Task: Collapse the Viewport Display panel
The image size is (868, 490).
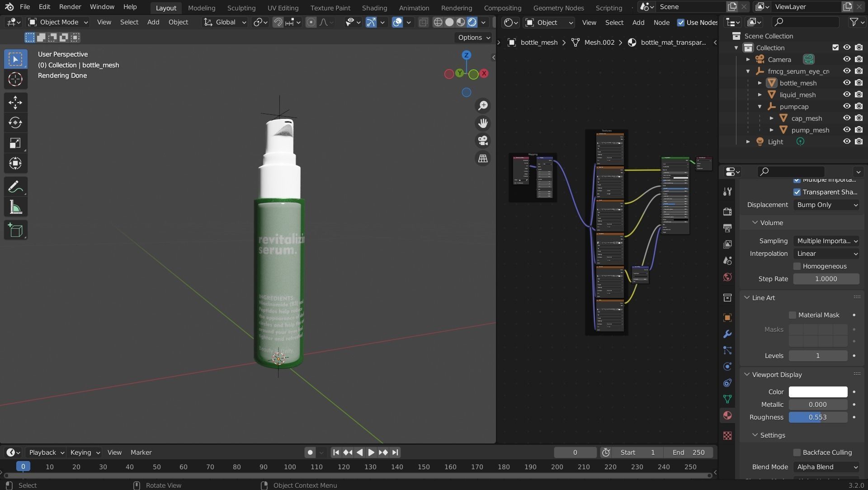Action: [x=747, y=375]
